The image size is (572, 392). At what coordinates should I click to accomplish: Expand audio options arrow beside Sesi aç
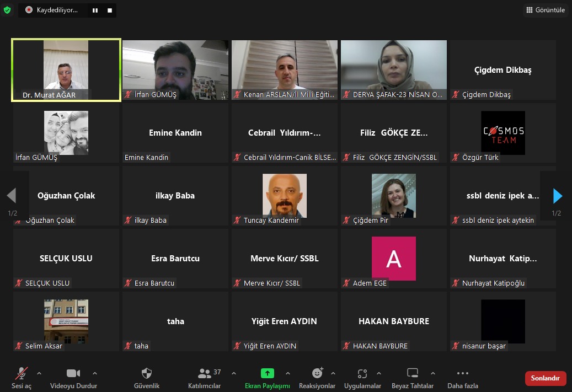[x=39, y=373]
